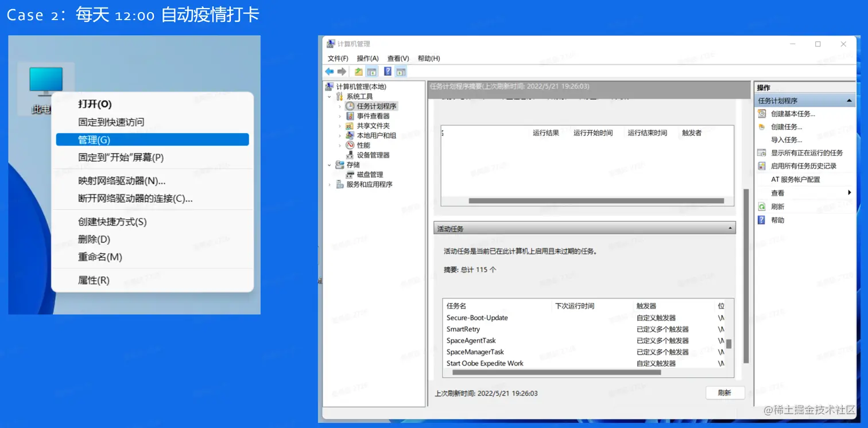Screen dimensions: 868x428
Task: Click the 系统工具 wrench icon
Action: [x=340, y=96]
